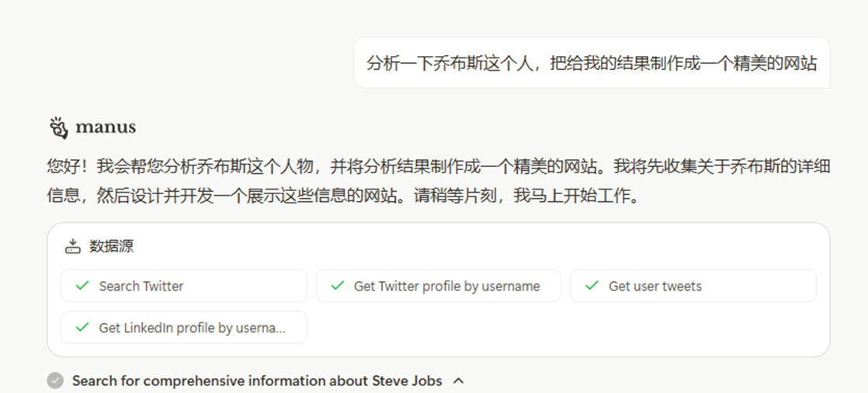Click green checkmark beside Get Twitter profile
The width and height of the screenshot is (868, 393).
click(337, 286)
